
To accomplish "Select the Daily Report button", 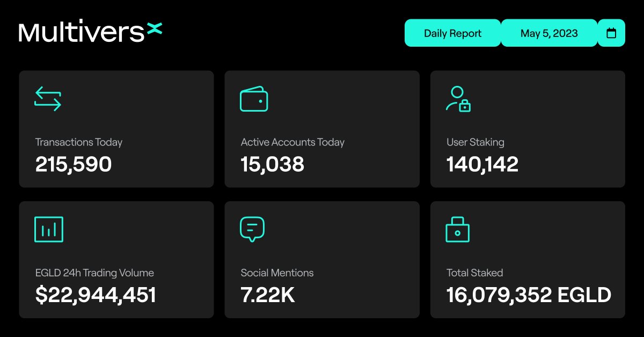I will pos(452,33).
